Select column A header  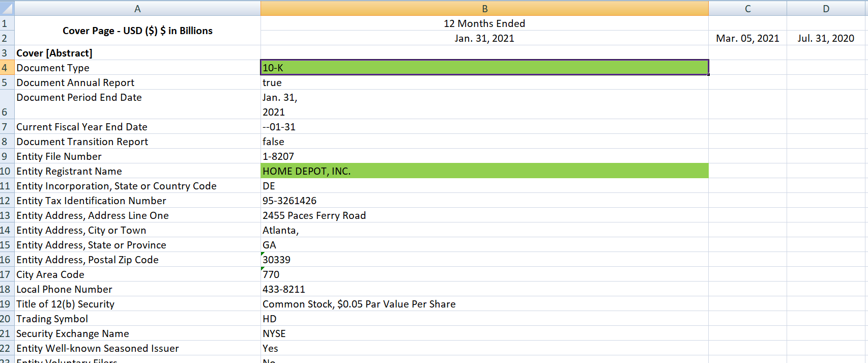tap(137, 8)
